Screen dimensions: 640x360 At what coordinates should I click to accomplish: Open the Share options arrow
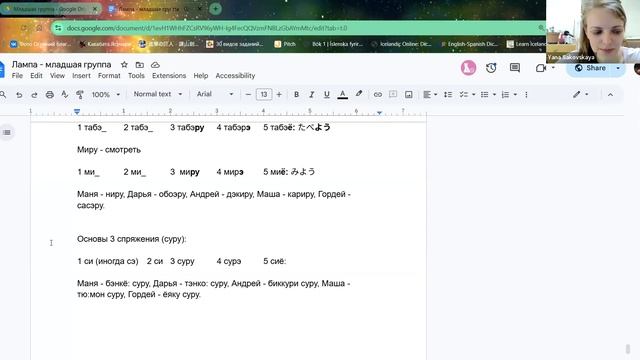(618, 68)
